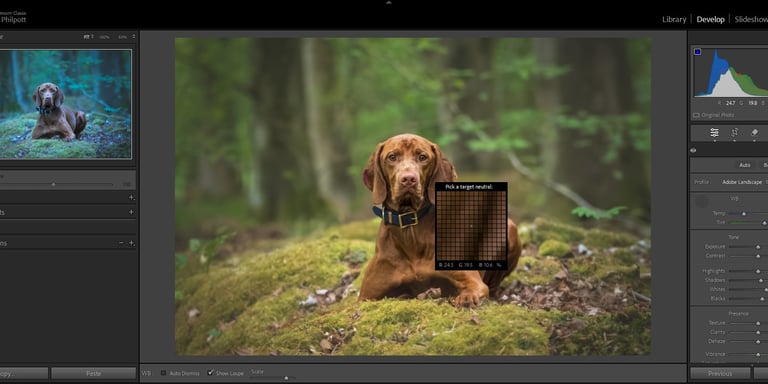Adjust the Dehaze slider handle
768x384 pixels.
(x=758, y=341)
